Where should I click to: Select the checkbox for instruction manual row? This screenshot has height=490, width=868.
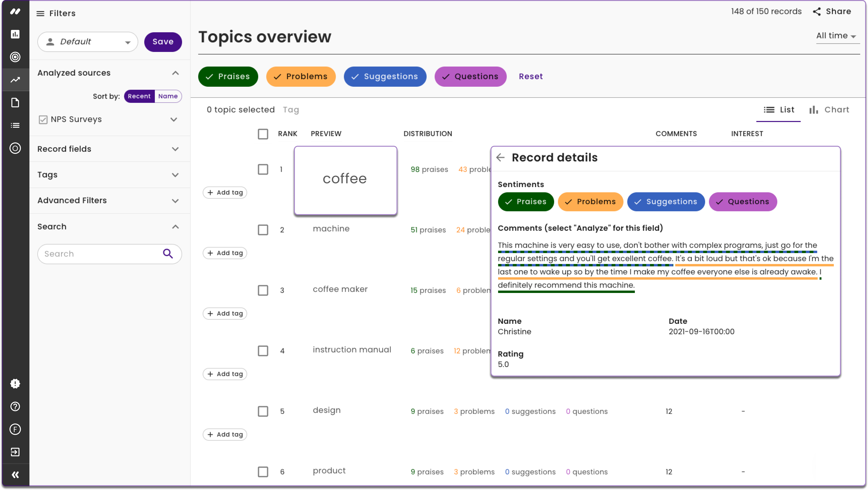[x=263, y=351]
